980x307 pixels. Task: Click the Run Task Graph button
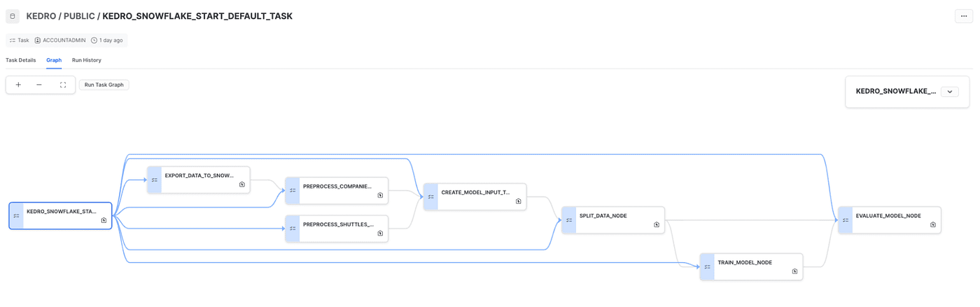point(104,85)
